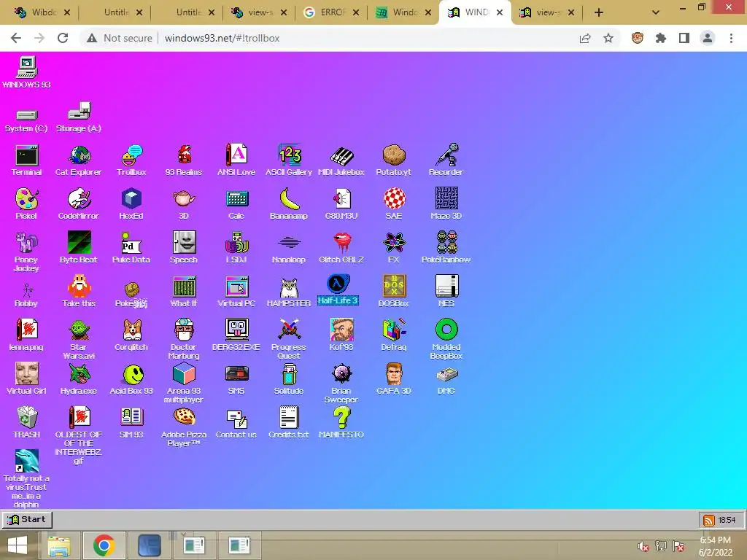
Task: Launch Cat Explorer browser icon
Action: click(79, 160)
